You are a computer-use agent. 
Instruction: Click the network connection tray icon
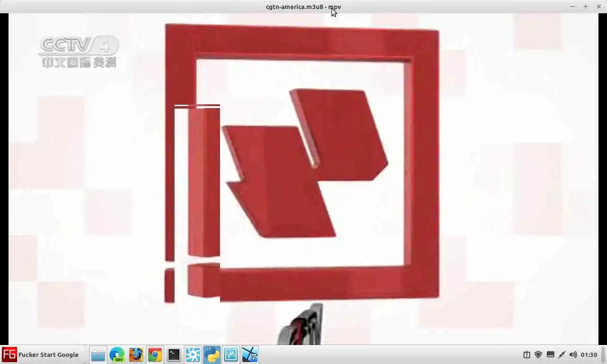pos(561,355)
